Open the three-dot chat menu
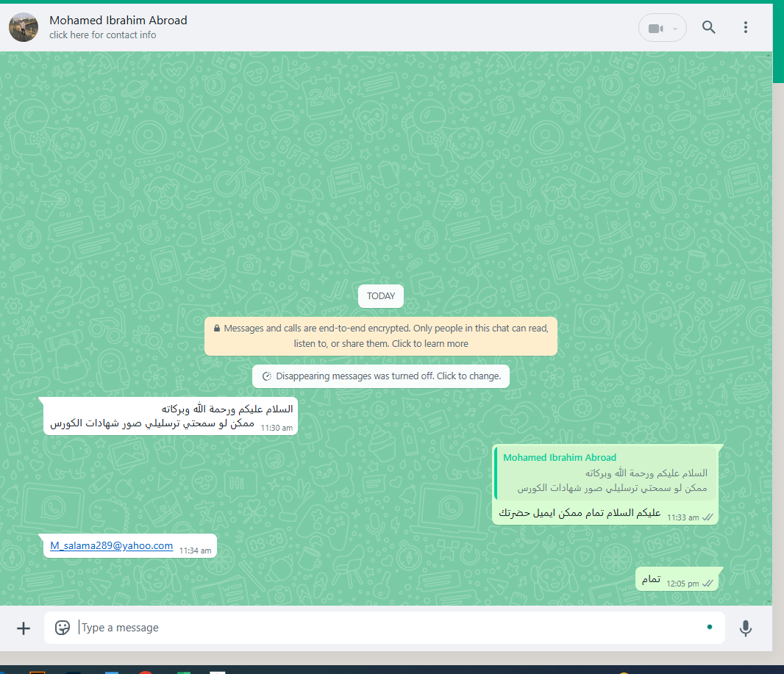The height and width of the screenshot is (674, 784). (746, 27)
